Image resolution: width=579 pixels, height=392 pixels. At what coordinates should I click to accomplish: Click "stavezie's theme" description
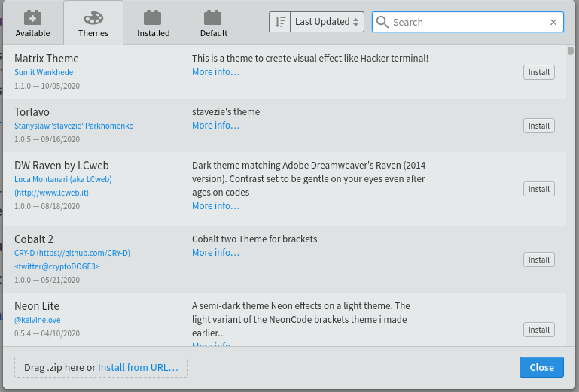[226, 112]
